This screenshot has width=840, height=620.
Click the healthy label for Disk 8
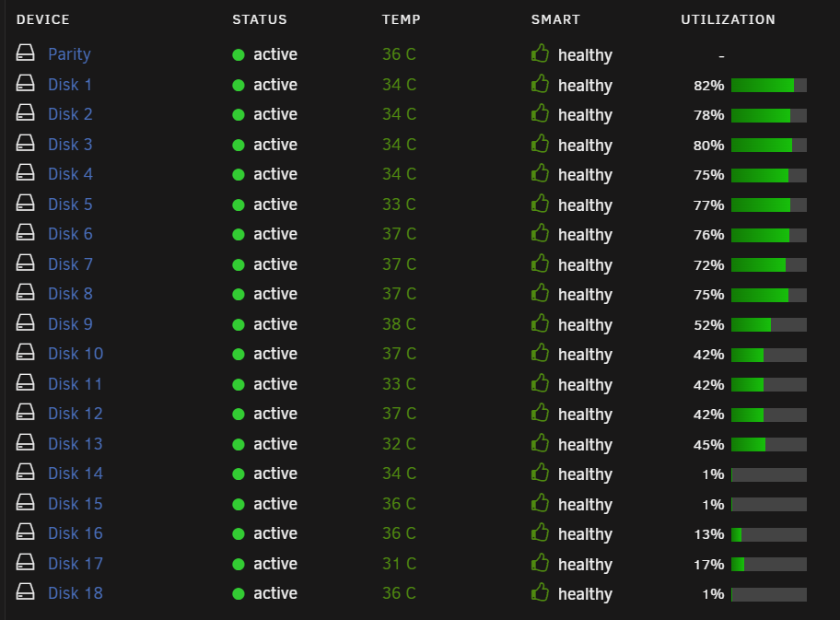[585, 296]
